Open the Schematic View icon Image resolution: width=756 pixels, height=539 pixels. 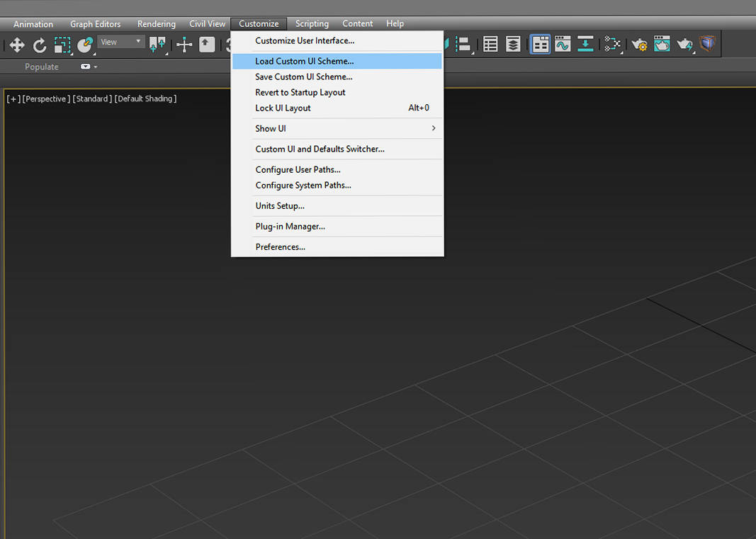point(585,45)
